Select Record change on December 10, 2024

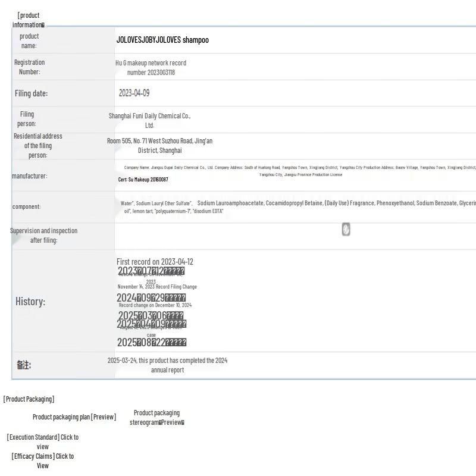155,305
